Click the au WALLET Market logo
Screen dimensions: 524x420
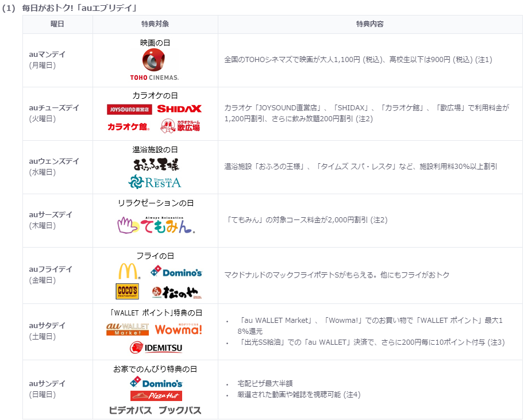click(x=128, y=329)
